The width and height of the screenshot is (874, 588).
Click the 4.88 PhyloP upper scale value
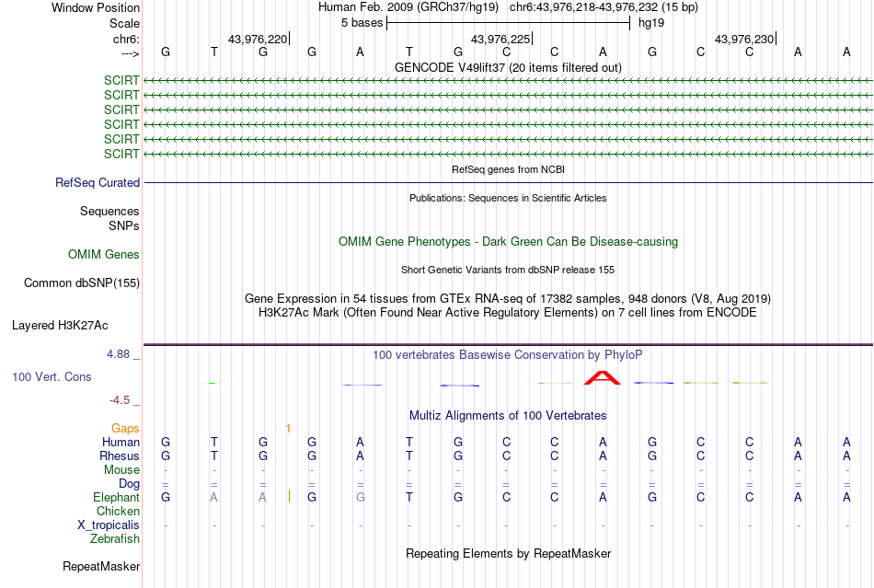(x=118, y=354)
